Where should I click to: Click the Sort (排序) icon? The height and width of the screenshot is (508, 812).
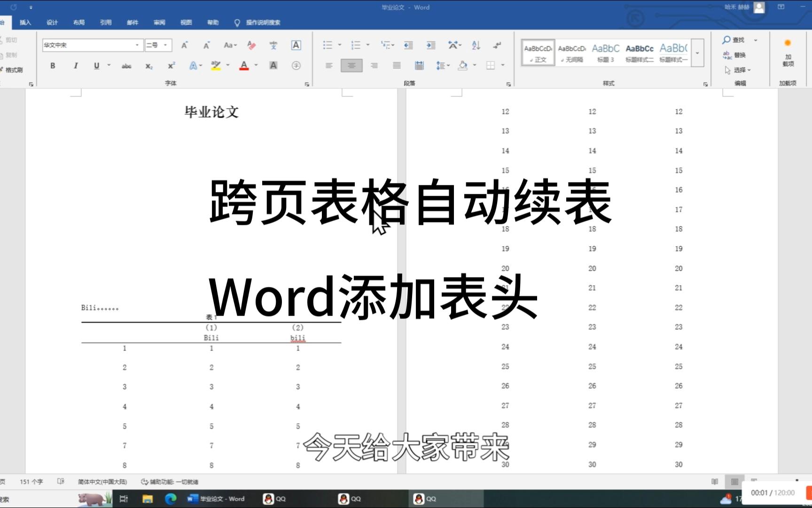(x=475, y=46)
